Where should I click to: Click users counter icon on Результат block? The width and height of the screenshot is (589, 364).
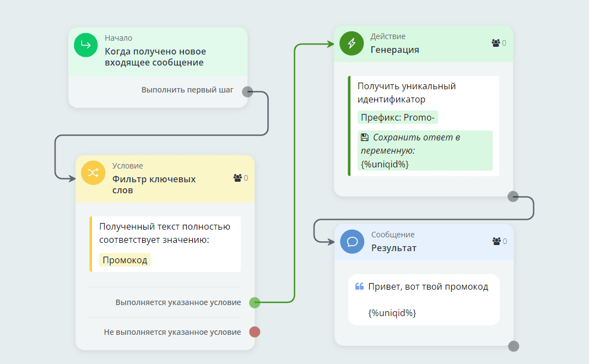coord(495,241)
